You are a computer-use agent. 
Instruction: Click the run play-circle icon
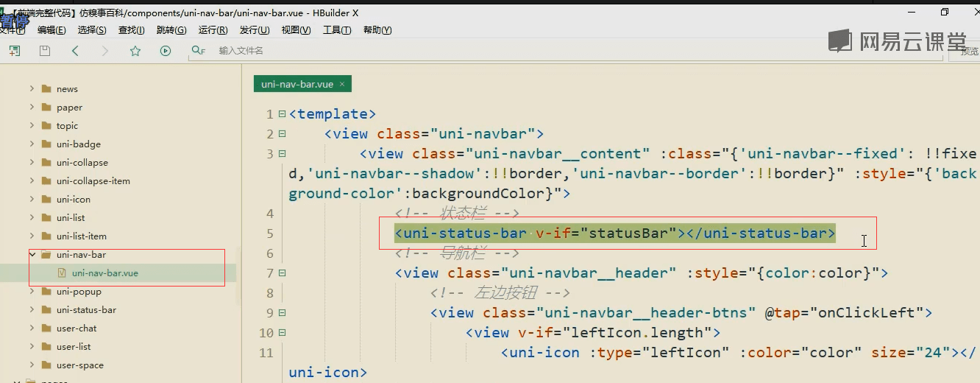[x=166, y=51]
